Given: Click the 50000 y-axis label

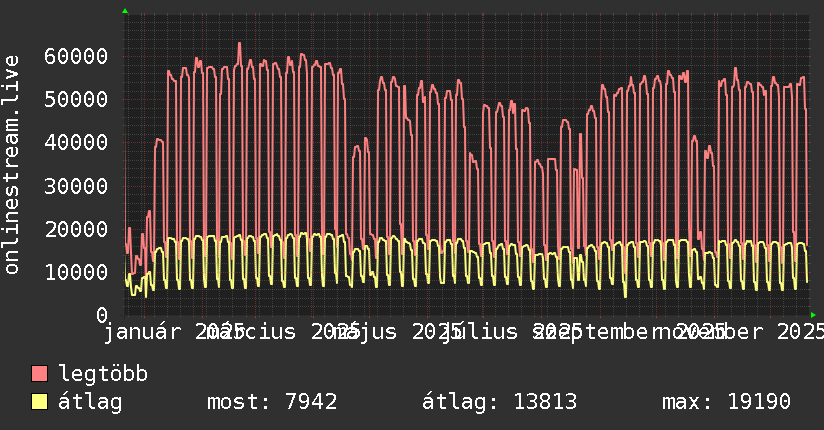Looking at the screenshot, I should (x=79, y=99).
